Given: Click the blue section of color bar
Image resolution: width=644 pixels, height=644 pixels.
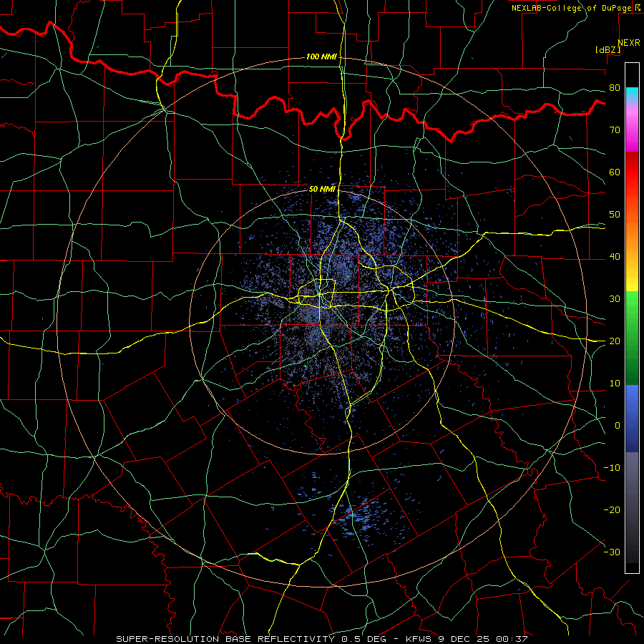Looking at the screenshot, I should [x=632, y=418].
